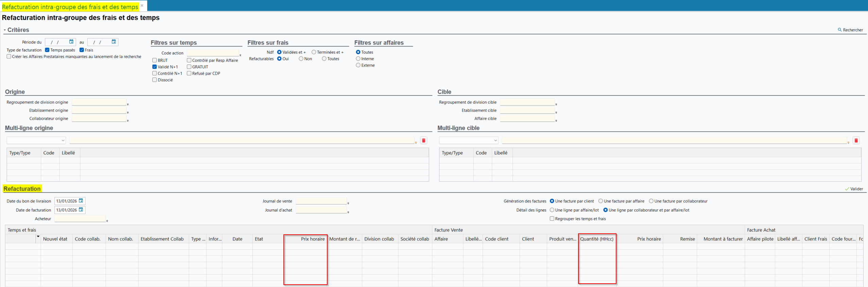This screenshot has height=287, width=868.
Task: Select Interne under Filtres sur affaires
Action: pyautogui.click(x=358, y=59)
